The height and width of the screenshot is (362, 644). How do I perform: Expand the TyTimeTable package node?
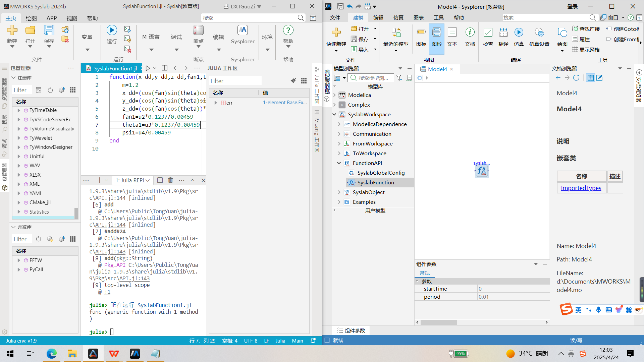pos(19,110)
